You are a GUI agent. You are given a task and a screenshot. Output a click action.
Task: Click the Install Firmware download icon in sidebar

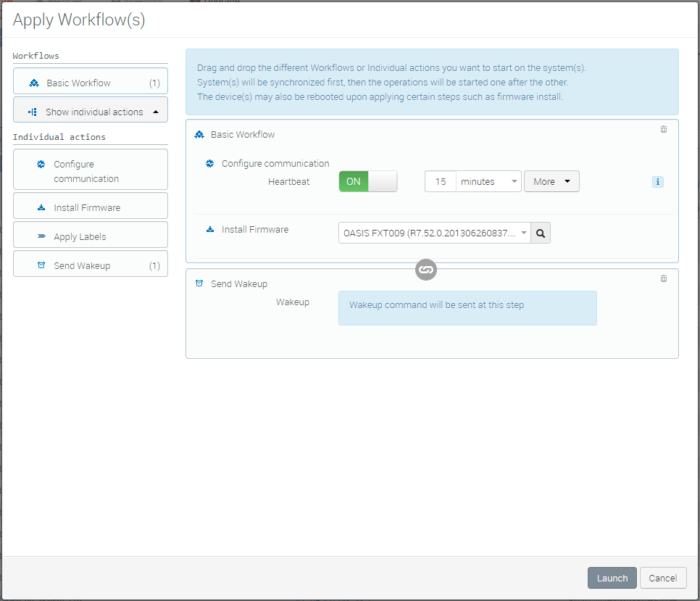tap(41, 208)
